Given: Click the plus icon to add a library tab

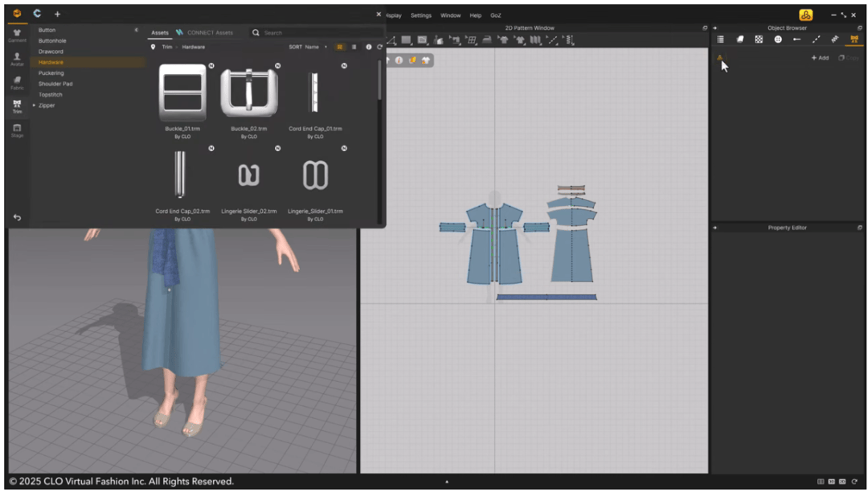Looking at the screenshot, I should tap(57, 14).
